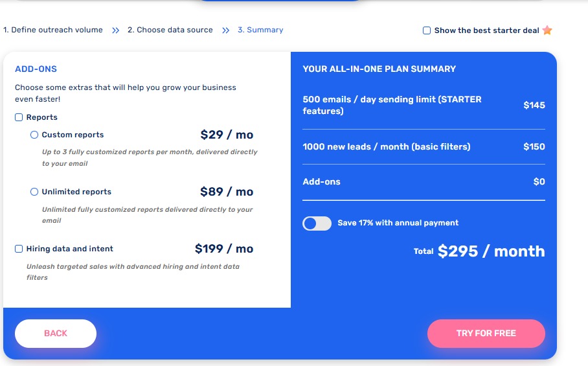Image resolution: width=588 pixels, height=366 pixels.
Task: Click the Total $295 / month amount
Action: pos(491,251)
